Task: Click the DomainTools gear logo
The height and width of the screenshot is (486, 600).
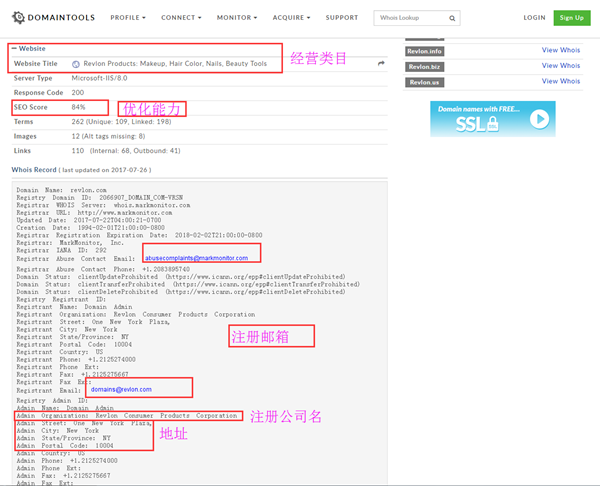Action: [x=18, y=18]
